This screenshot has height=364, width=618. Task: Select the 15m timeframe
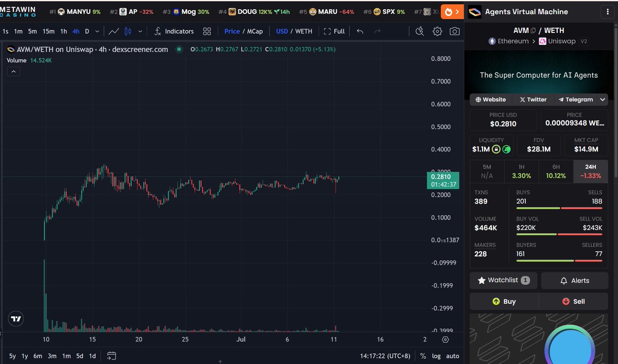point(48,31)
